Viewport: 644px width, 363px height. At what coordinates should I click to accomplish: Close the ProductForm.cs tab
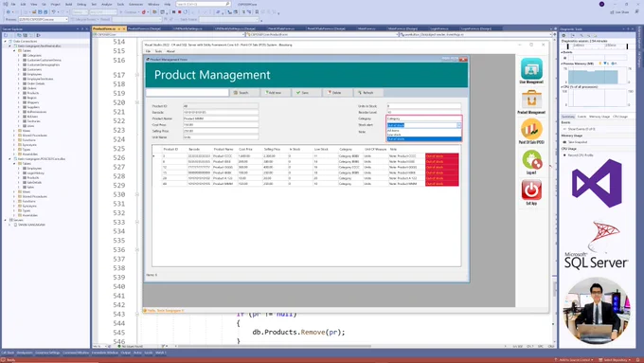click(124, 28)
